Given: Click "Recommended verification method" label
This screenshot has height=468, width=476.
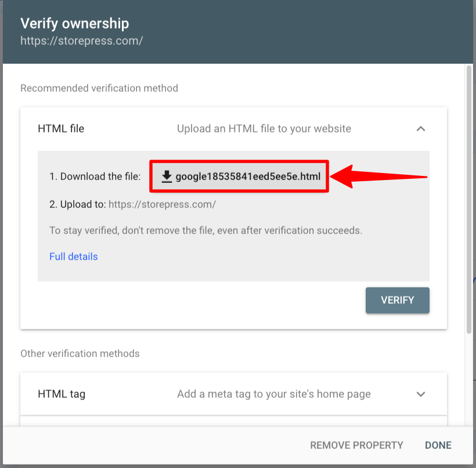Looking at the screenshot, I should (x=99, y=88).
